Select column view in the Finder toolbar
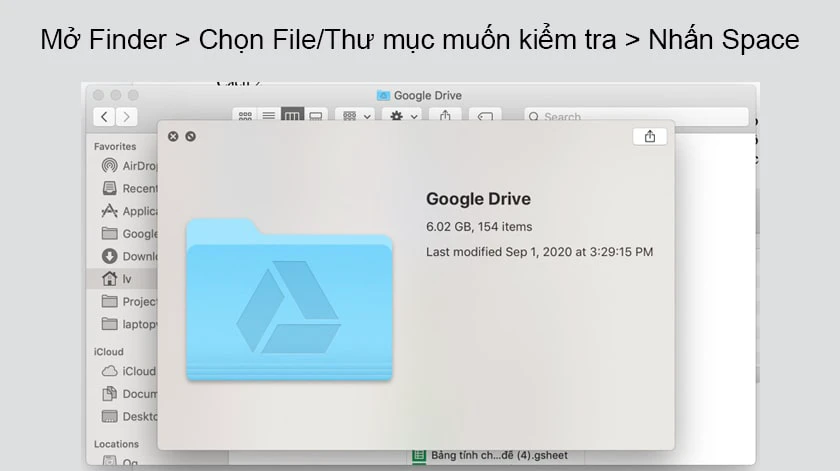The image size is (840, 471). point(292,115)
